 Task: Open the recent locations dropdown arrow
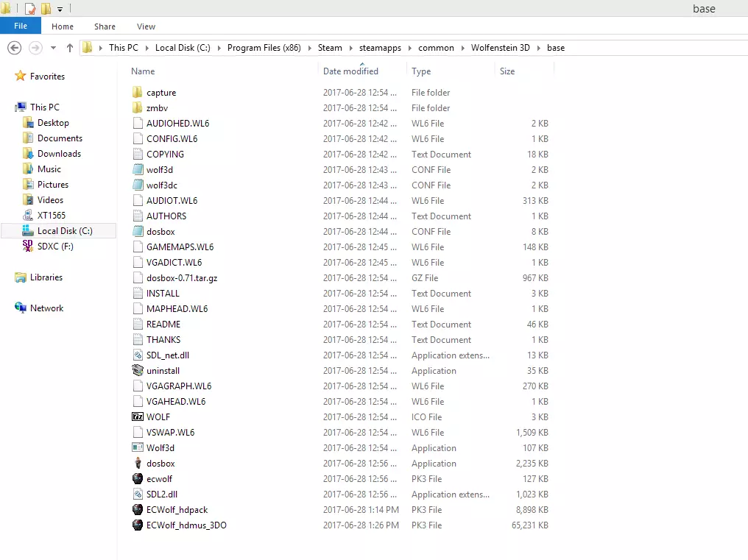click(54, 48)
